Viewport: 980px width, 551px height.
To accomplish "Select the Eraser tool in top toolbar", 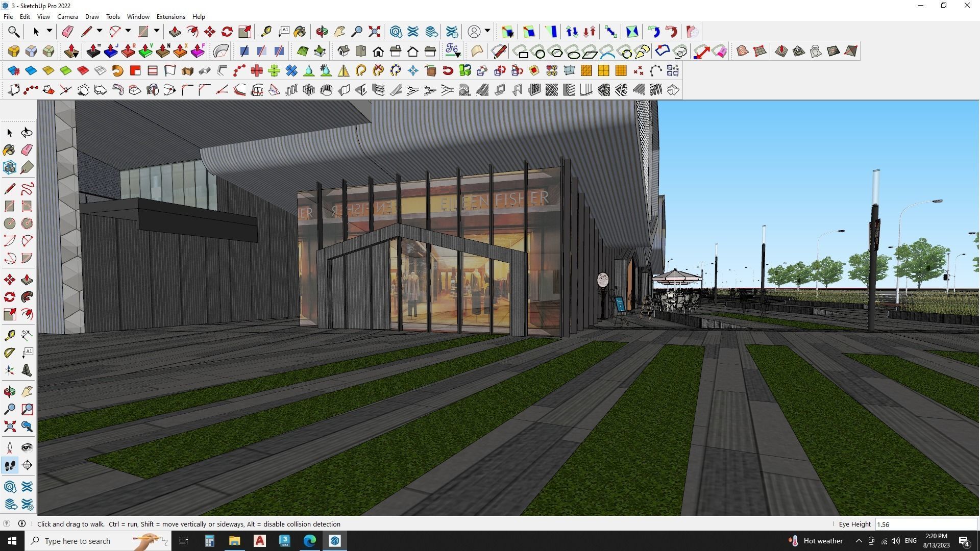I will (x=67, y=32).
